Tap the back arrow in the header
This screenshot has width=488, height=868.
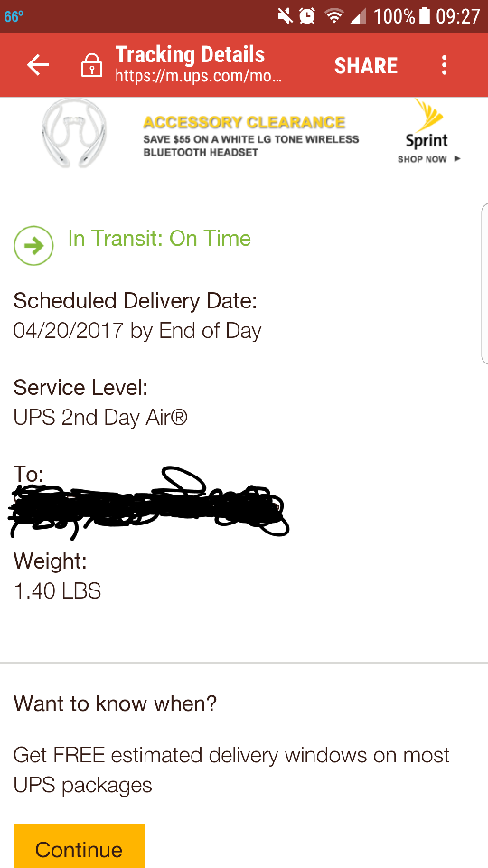38,65
